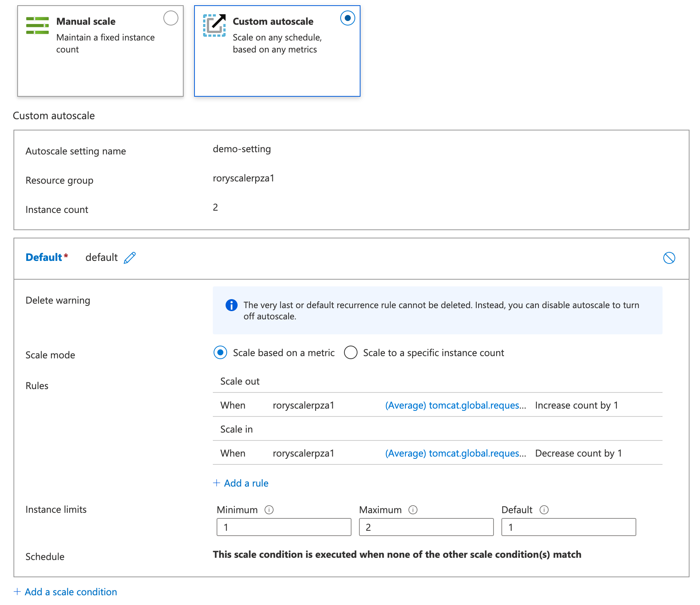Click the info icon beside Maximum

pyautogui.click(x=413, y=510)
